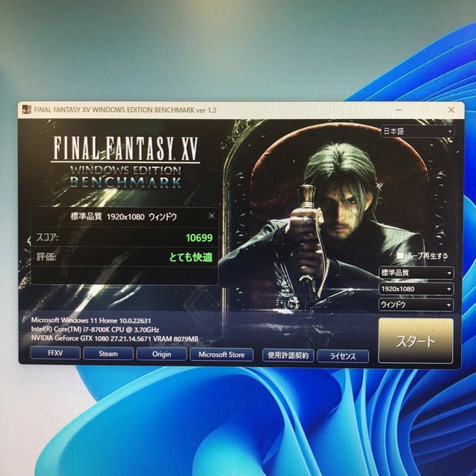The image size is (476, 476).
Task: Close the benchmark result panel
Action: click(x=211, y=216)
